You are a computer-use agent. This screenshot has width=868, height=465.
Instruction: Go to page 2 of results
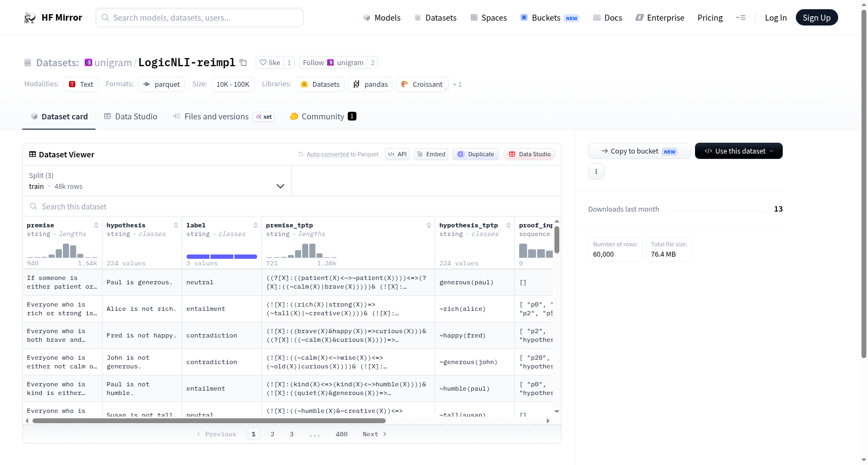tap(272, 434)
